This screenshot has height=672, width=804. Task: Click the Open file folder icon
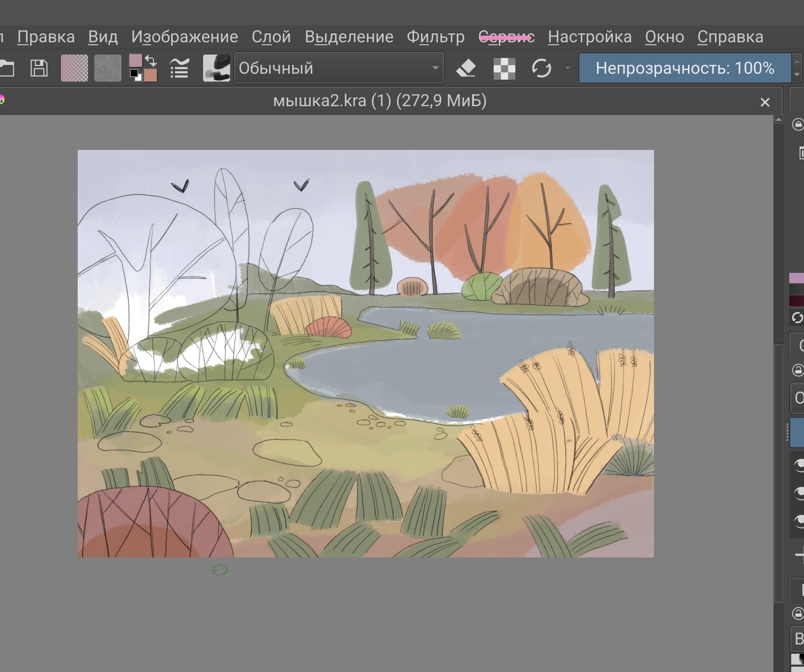[x=7, y=68]
